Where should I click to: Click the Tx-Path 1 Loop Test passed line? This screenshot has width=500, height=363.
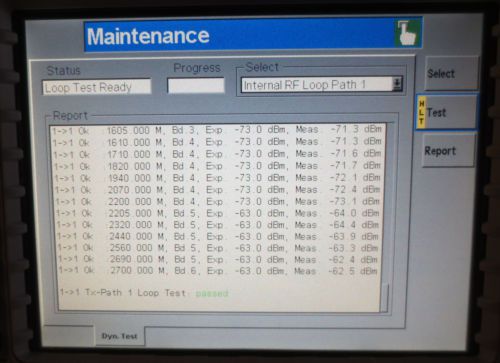(144, 293)
